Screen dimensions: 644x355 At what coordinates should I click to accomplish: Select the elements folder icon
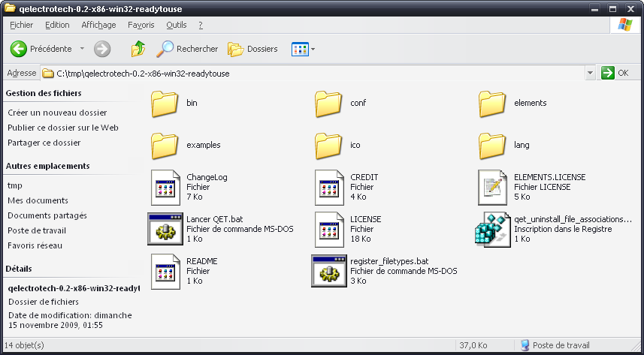[492, 104]
